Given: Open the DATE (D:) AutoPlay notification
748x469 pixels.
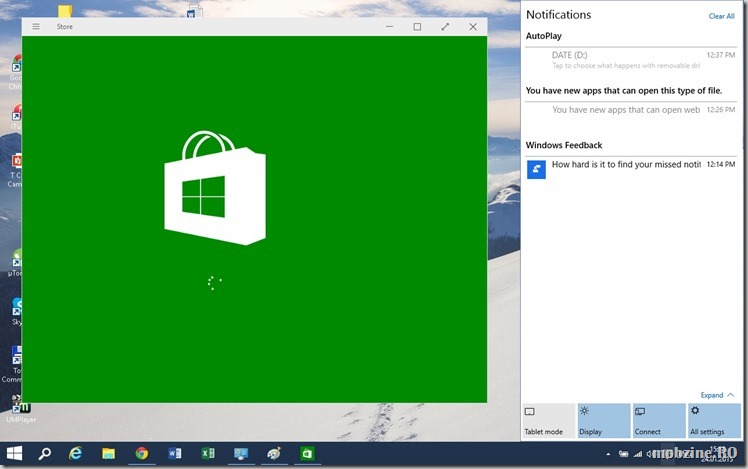Looking at the screenshot, I should click(x=631, y=60).
